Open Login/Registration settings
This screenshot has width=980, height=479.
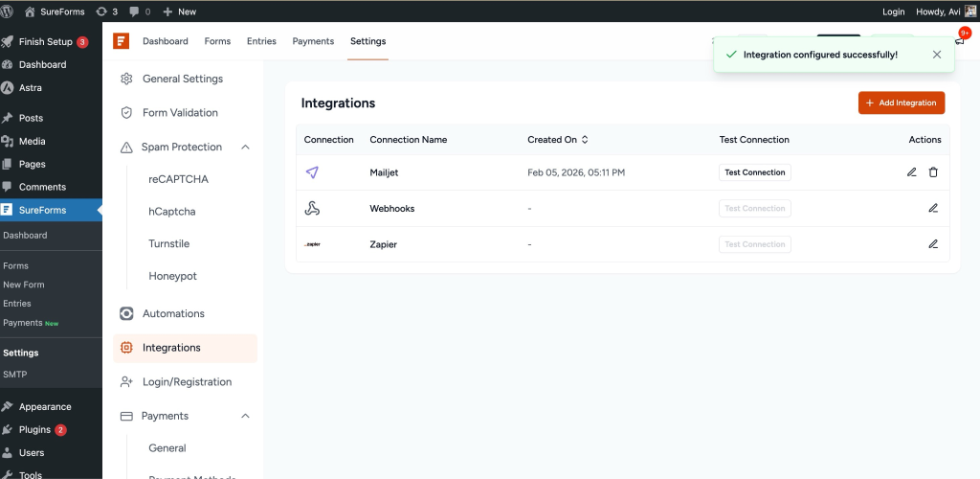click(186, 381)
